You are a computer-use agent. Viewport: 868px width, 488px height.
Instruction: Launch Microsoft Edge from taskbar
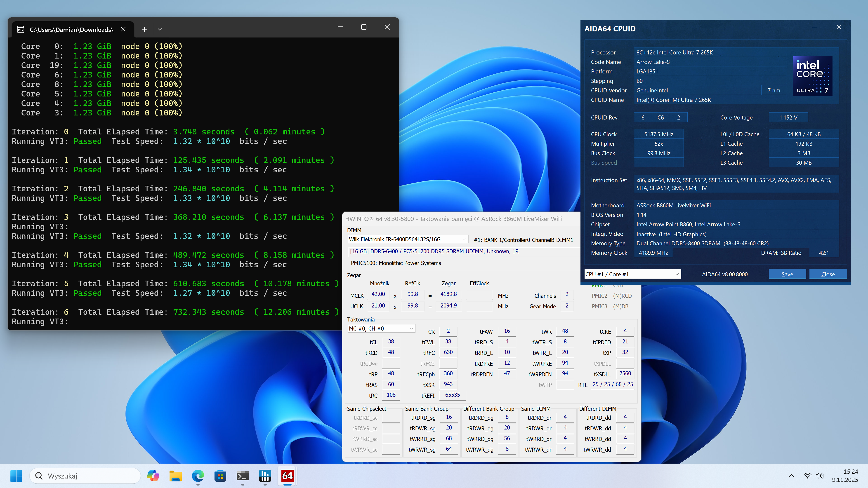[x=198, y=476]
